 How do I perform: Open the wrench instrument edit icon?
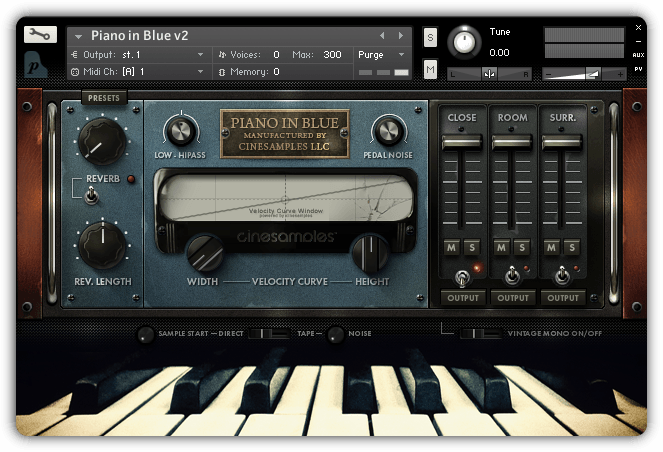tap(40, 35)
